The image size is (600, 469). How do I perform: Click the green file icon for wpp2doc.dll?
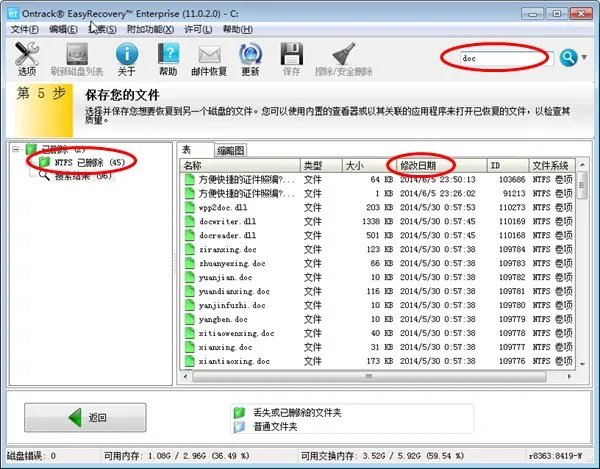189,207
